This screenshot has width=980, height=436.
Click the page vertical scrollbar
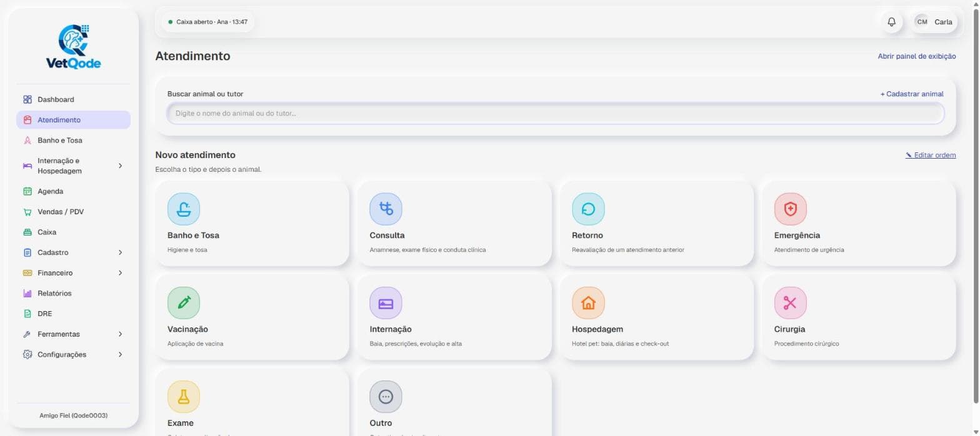point(976,206)
